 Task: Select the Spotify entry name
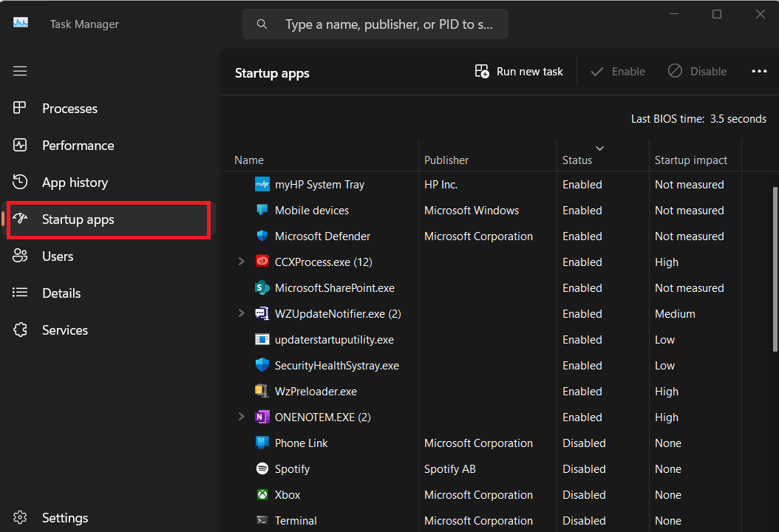[x=292, y=469]
